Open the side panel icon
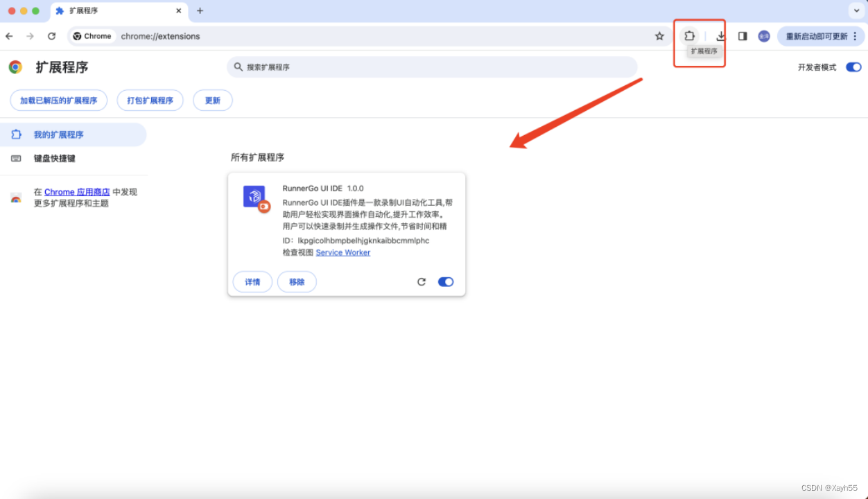 (x=743, y=36)
